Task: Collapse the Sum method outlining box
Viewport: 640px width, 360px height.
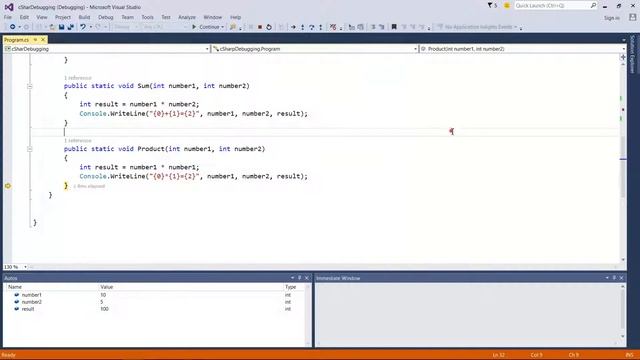Action: [29, 86]
